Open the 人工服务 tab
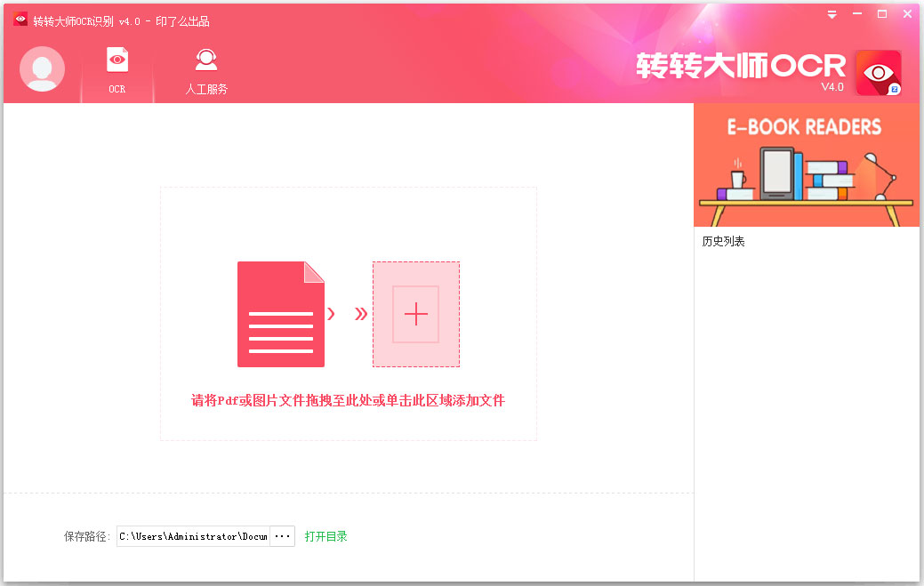 (x=206, y=72)
